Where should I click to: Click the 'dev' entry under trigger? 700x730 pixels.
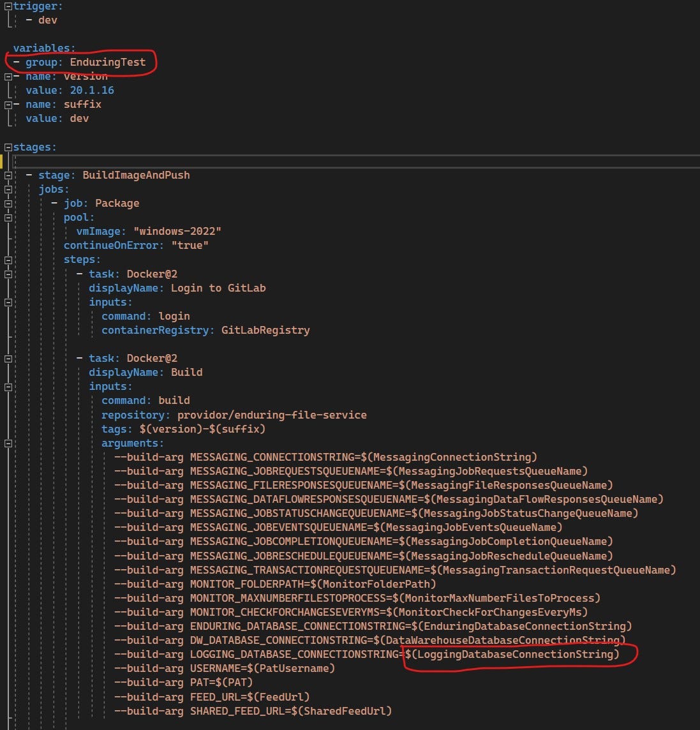[x=47, y=20]
